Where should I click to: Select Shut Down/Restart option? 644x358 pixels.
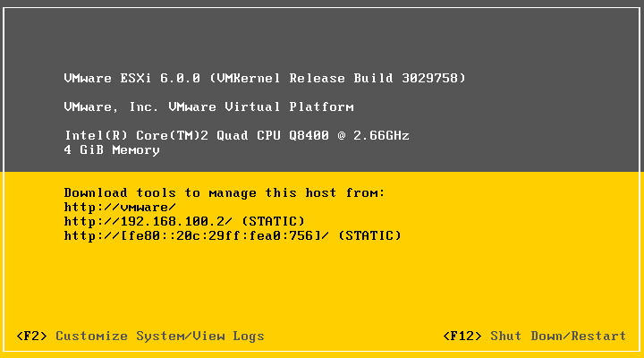click(558, 336)
